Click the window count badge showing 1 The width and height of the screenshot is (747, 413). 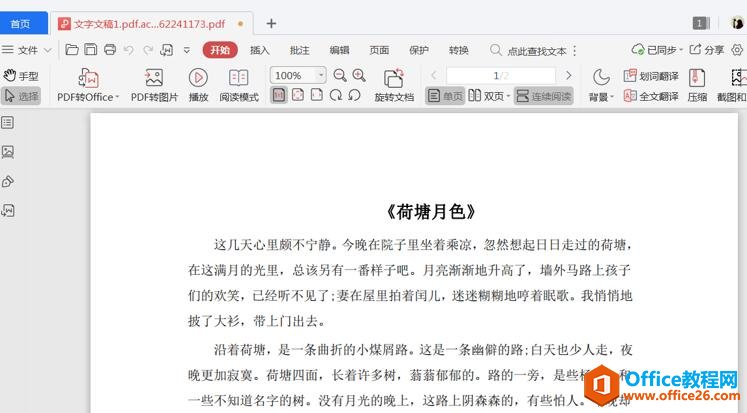(x=700, y=23)
